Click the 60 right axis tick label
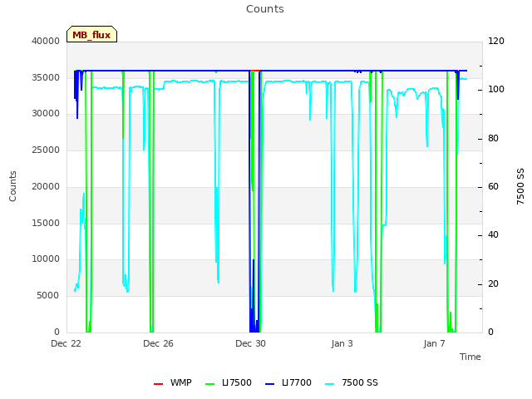Viewport: 532px width, 399px height. click(x=493, y=186)
